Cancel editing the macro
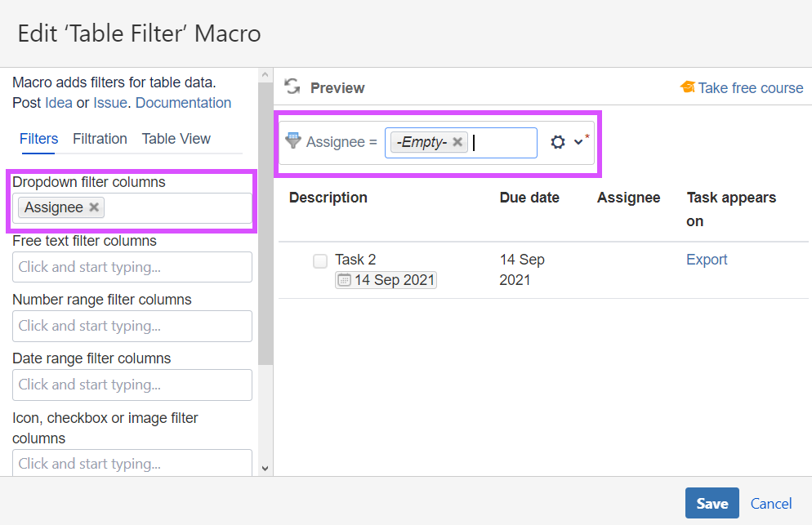 coord(771,503)
